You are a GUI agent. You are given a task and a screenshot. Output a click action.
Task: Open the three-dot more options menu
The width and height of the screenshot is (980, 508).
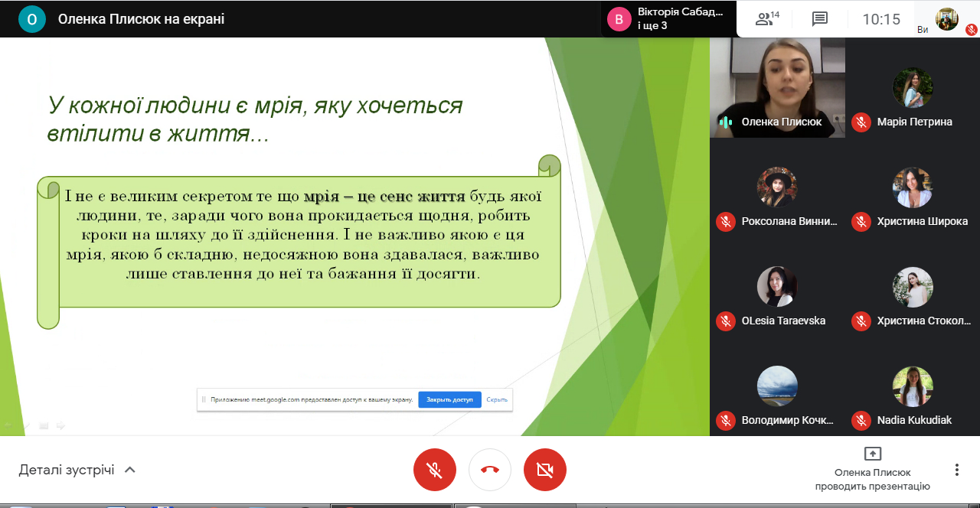point(956,470)
